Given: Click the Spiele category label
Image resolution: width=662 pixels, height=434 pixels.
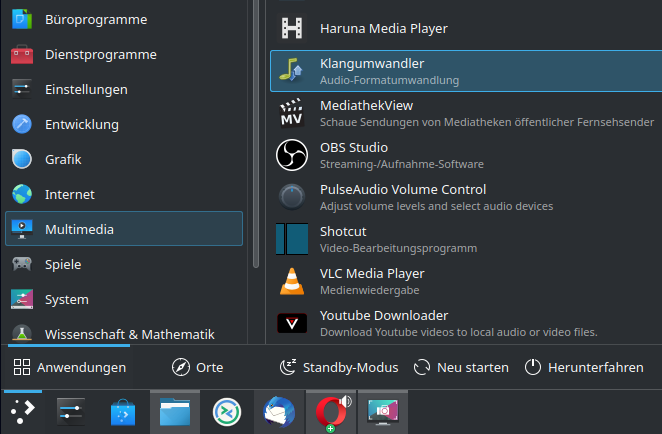Looking at the screenshot, I should click(x=63, y=265).
